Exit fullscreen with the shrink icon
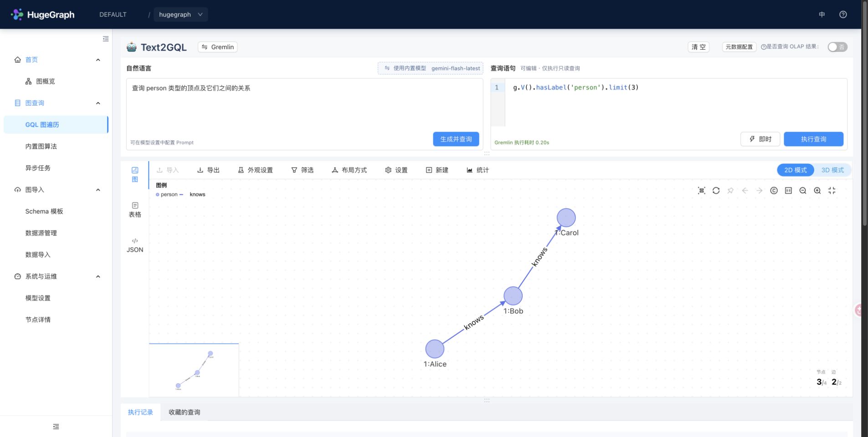868x437 pixels. point(832,191)
